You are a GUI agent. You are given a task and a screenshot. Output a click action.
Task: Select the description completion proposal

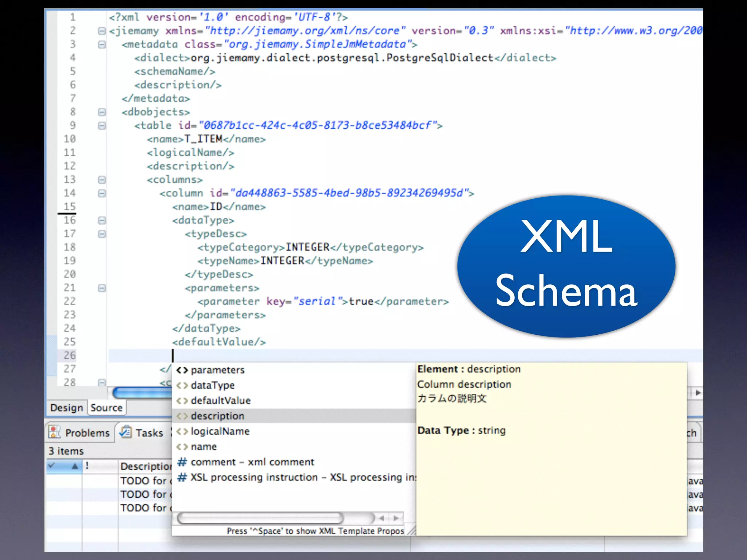click(x=294, y=416)
